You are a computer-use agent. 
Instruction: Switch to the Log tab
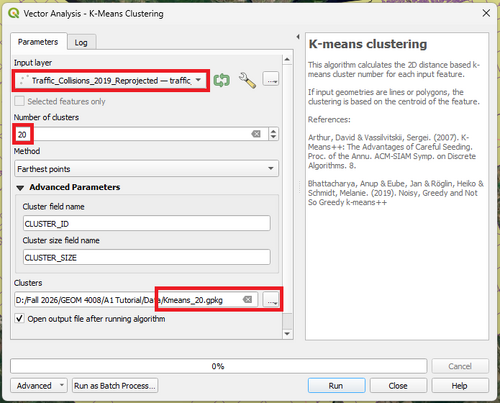(81, 43)
